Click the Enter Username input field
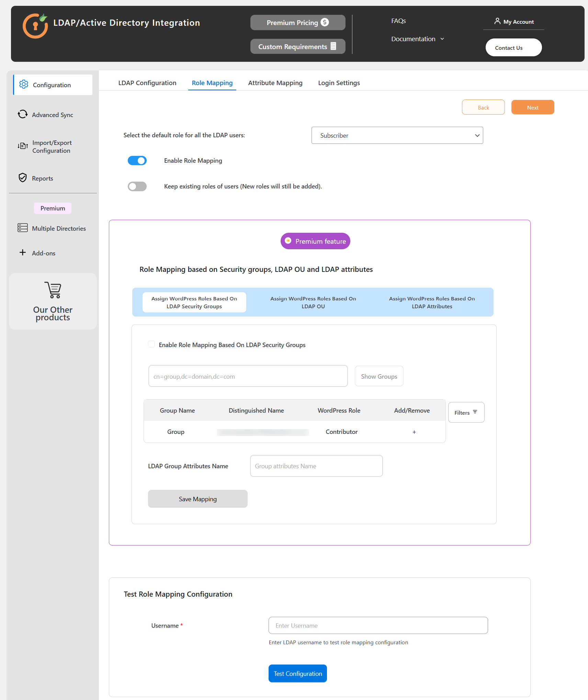The height and width of the screenshot is (700, 588). 378,626
